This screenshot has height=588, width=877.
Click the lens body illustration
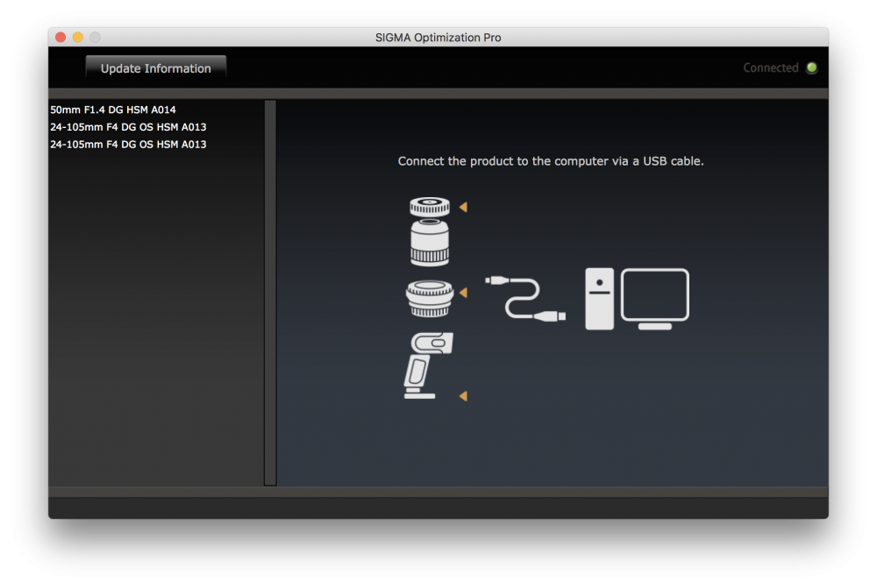click(x=430, y=242)
